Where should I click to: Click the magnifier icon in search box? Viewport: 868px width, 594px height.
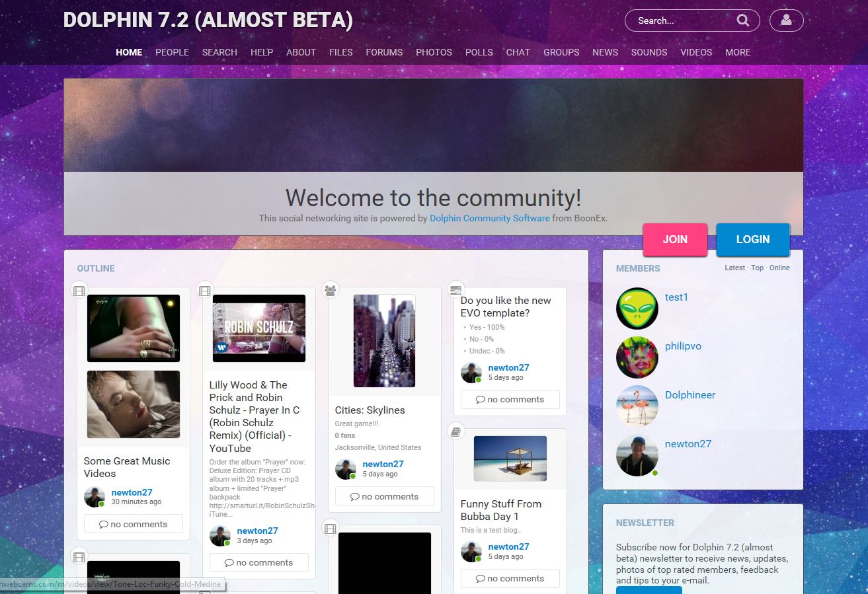743,20
